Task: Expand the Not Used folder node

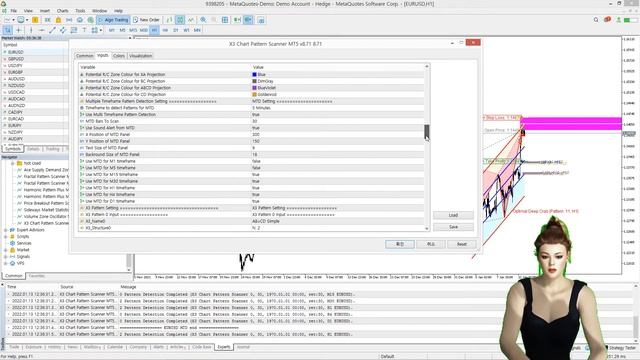Action: 12,163
